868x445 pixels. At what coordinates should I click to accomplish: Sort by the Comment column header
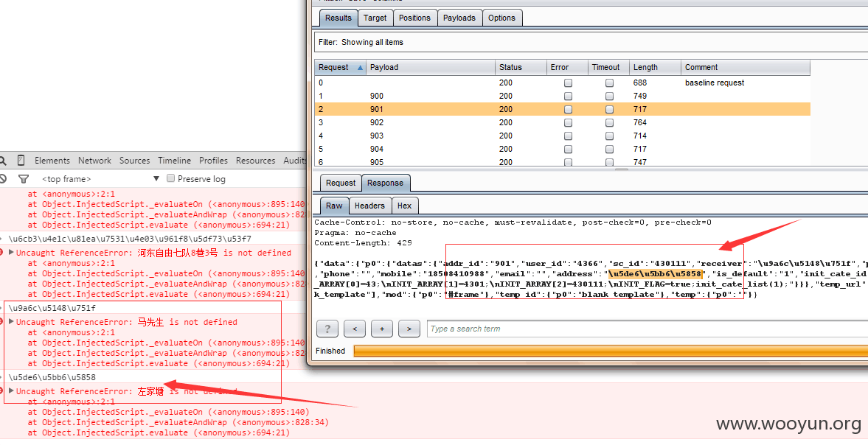(x=745, y=68)
